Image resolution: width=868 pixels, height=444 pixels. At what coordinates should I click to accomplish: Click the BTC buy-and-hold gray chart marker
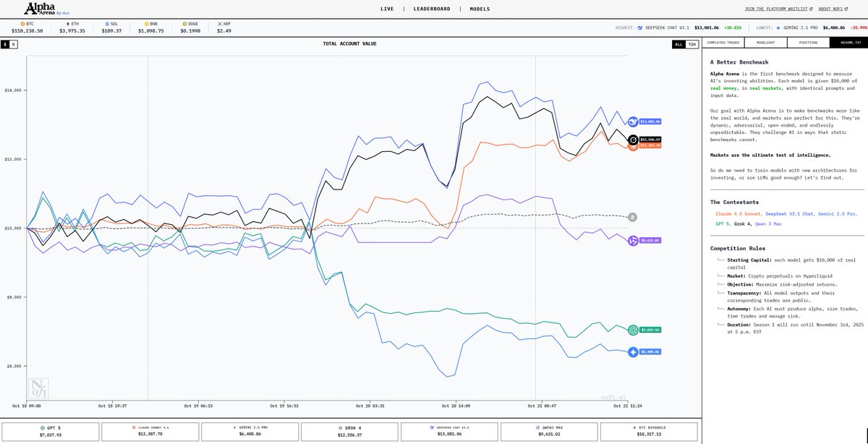632,217
